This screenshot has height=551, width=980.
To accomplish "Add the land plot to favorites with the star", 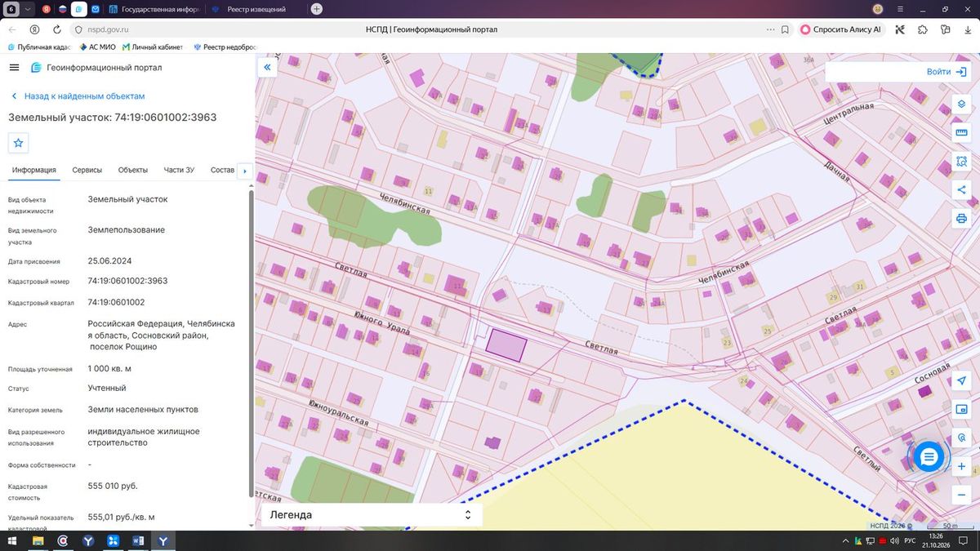I will (x=19, y=143).
